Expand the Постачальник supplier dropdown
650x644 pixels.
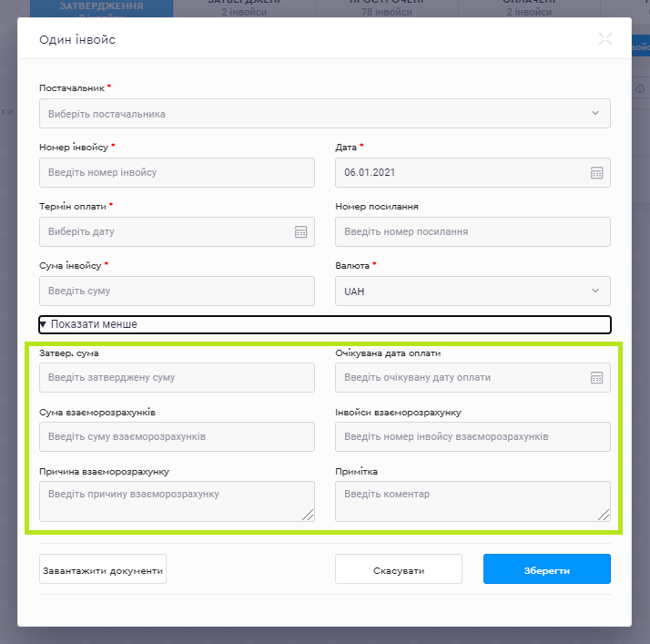324,114
